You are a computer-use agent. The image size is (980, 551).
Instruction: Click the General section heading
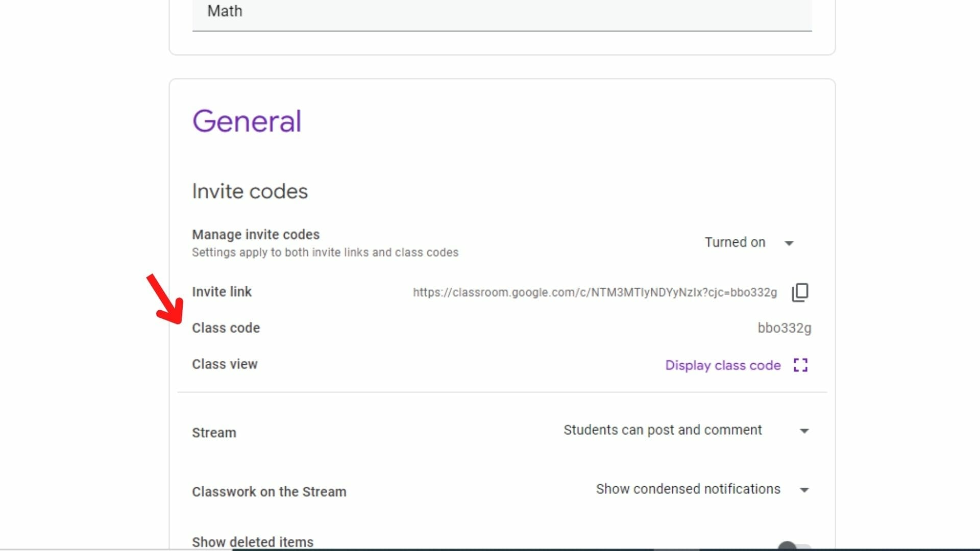click(247, 120)
